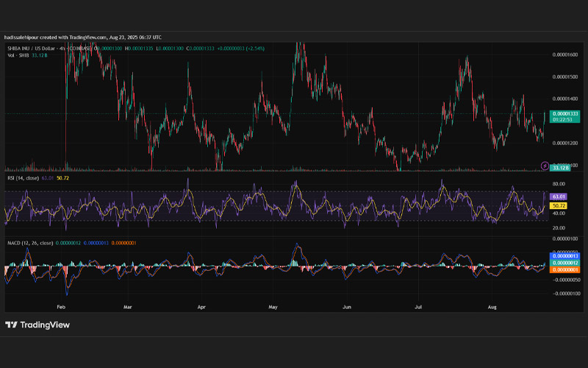Click the green 0.00000012 value in MACD legend
Screen dimensions: 588x368
68,243
